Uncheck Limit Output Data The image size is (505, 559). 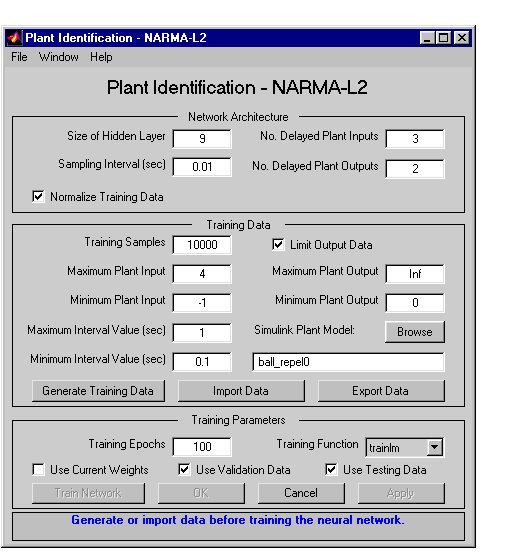click(278, 245)
